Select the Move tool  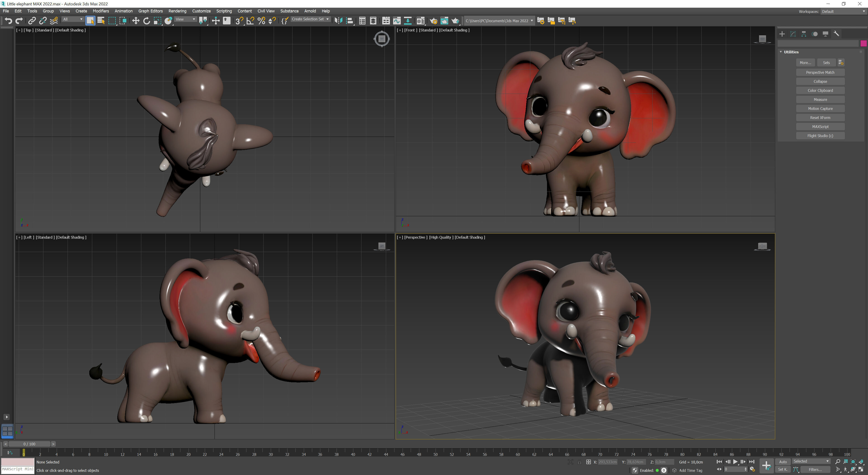tap(135, 21)
